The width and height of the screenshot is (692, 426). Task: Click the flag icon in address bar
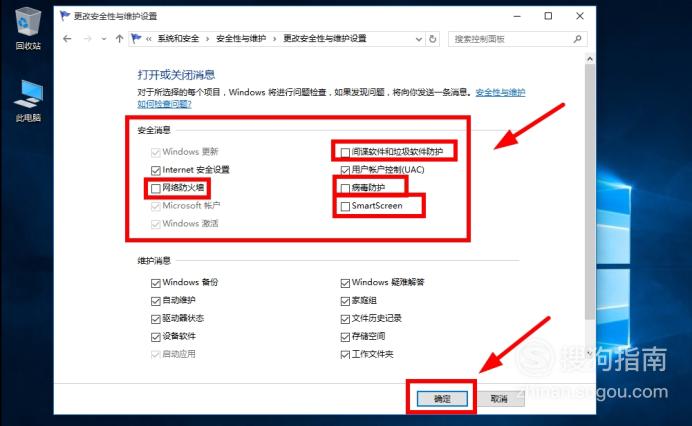[136, 38]
